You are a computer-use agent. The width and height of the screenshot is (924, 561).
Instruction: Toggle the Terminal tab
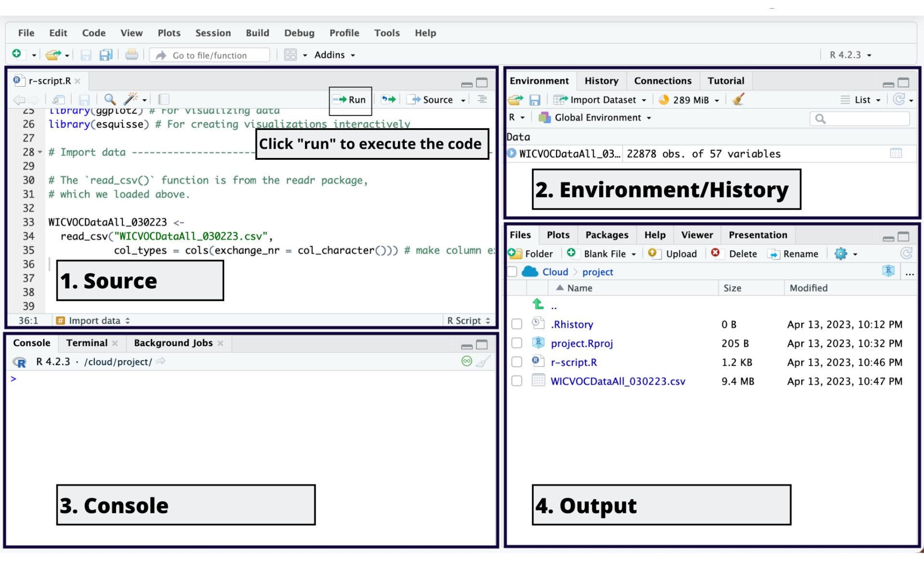[86, 342]
